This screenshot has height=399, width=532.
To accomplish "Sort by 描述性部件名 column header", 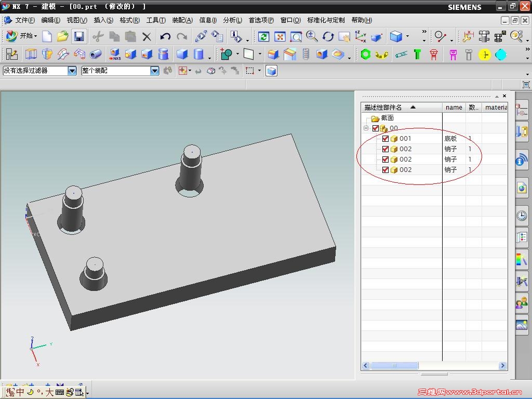I will coord(402,108).
